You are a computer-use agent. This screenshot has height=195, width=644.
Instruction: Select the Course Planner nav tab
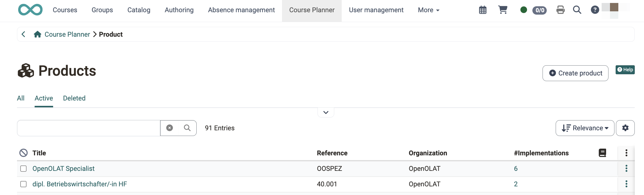[x=312, y=10]
